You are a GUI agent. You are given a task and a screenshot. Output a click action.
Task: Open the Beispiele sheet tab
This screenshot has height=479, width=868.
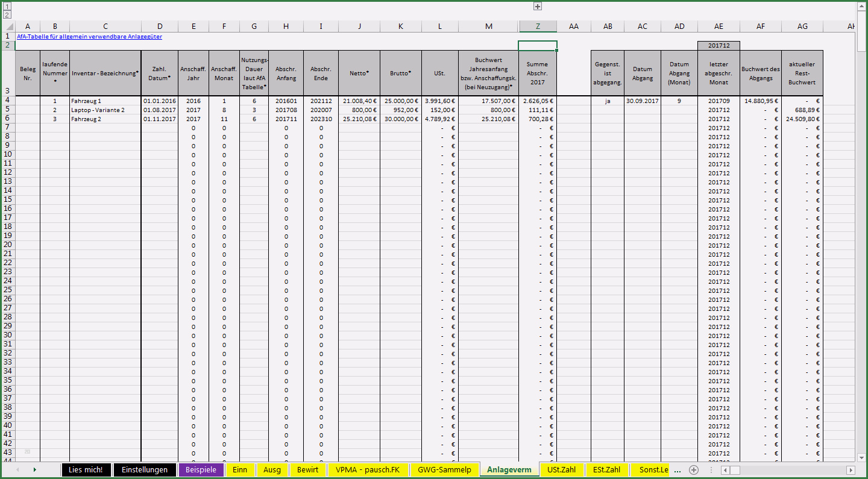[x=201, y=470]
